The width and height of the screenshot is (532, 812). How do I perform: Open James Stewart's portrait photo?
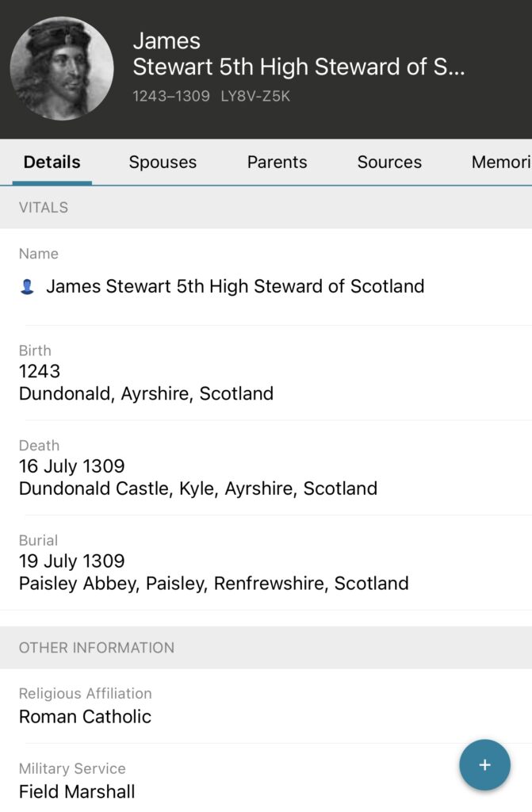click(x=62, y=68)
